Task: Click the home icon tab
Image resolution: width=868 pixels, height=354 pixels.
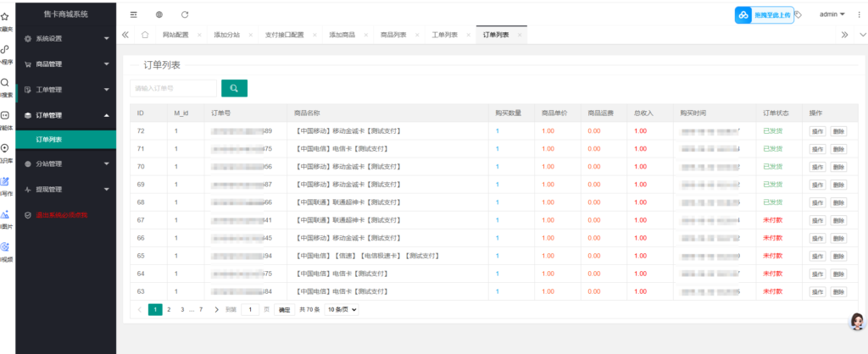Action: 145,35
